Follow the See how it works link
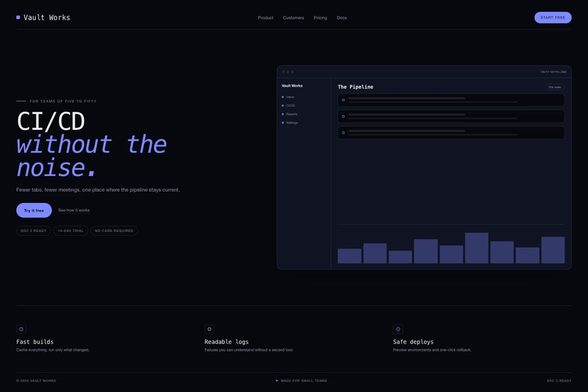The image size is (588, 392). [74, 210]
